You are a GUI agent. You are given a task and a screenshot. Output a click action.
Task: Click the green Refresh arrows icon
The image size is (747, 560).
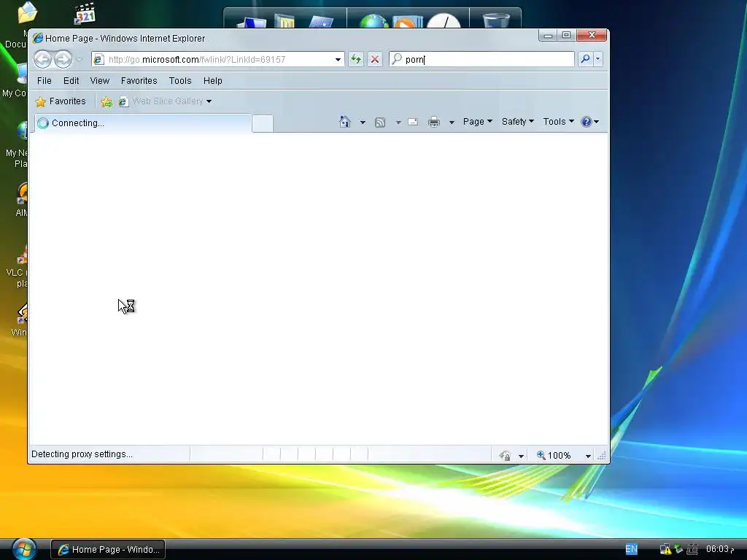[x=356, y=60]
